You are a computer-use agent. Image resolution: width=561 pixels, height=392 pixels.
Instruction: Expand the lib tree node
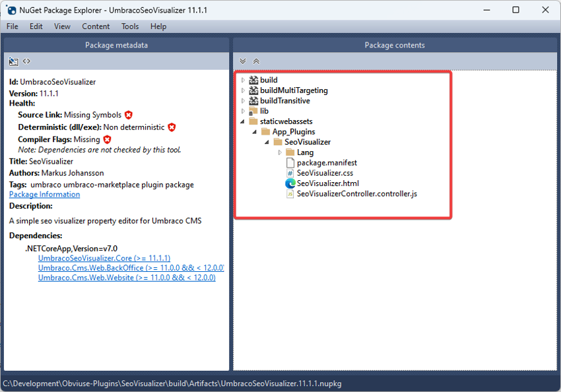(243, 112)
